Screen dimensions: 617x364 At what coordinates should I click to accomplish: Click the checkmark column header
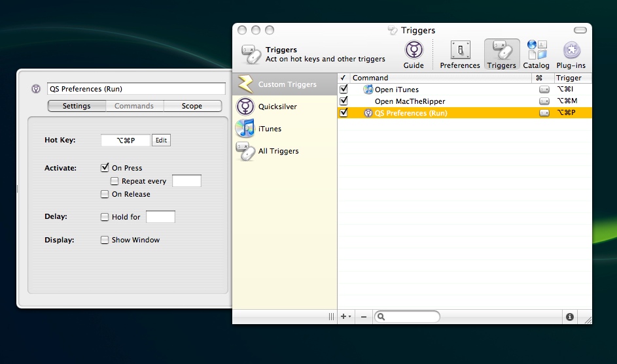click(344, 78)
